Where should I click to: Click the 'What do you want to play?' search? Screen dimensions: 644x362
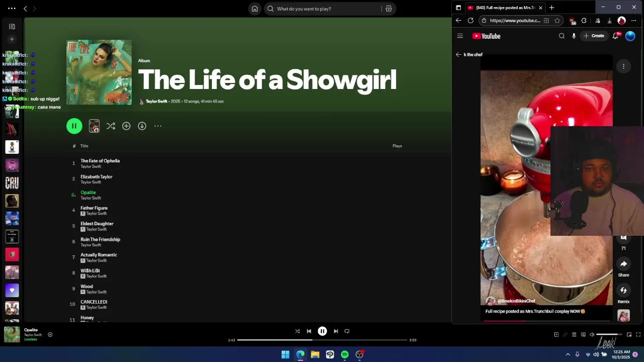(x=322, y=9)
